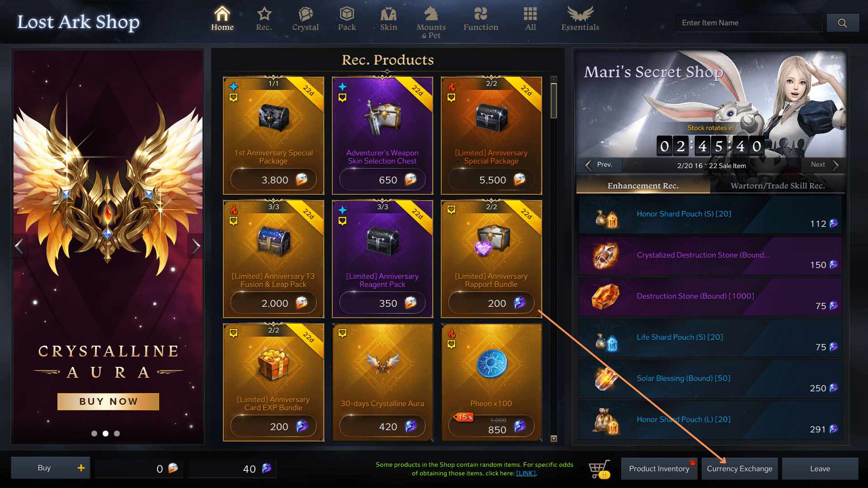Show next banner with right arrow

click(195, 246)
